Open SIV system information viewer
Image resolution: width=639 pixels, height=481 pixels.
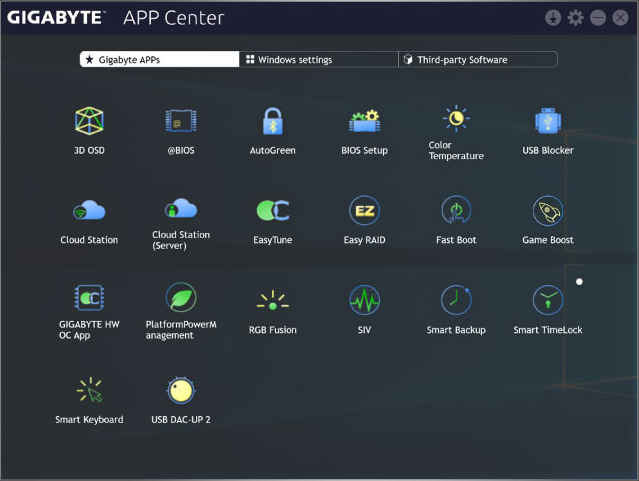tap(364, 299)
